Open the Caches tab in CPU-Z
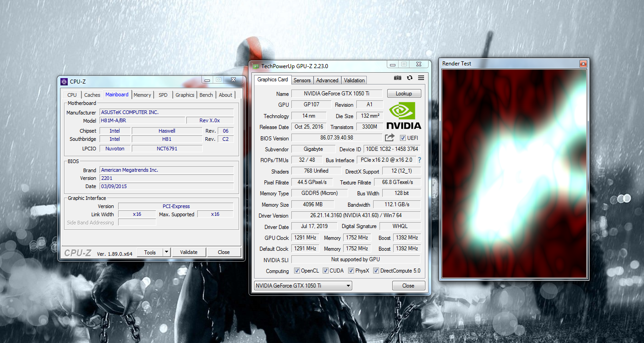The image size is (644, 343). tap(92, 95)
